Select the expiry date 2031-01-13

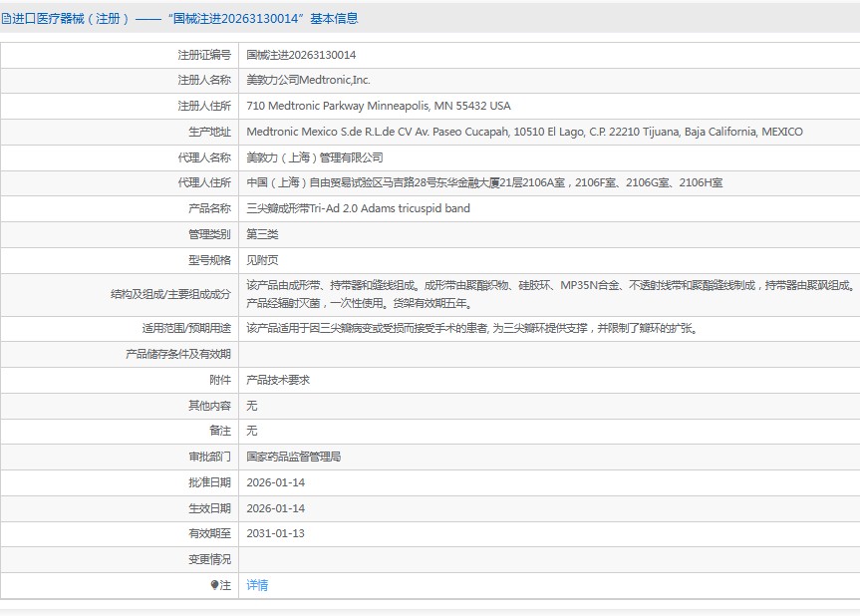(x=275, y=533)
